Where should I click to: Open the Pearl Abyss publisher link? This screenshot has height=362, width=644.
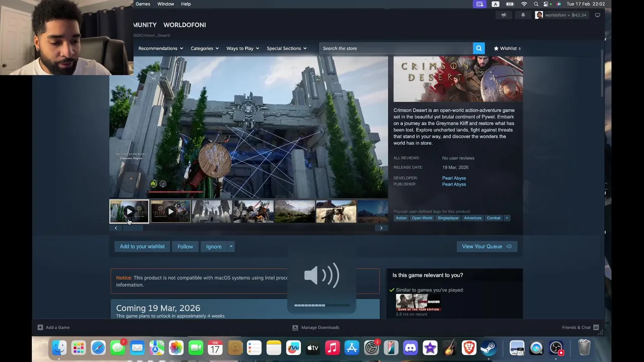click(x=454, y=184)
